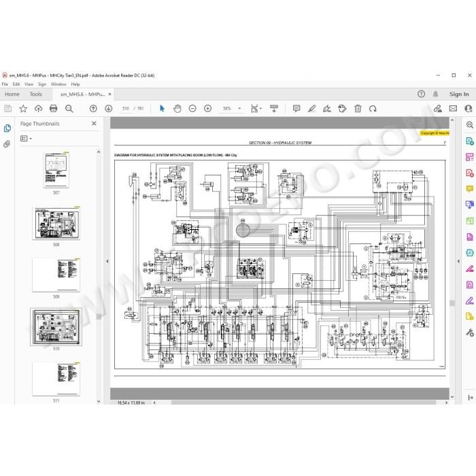Go to next page arrow icon
Screen dimensions: 476x476
[x=108, y=109]
